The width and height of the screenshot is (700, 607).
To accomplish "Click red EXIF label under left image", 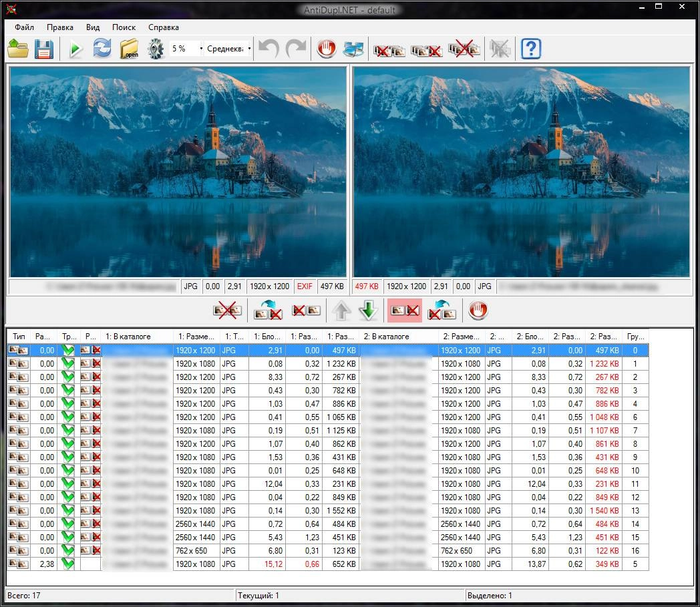I will pos(305,286).
